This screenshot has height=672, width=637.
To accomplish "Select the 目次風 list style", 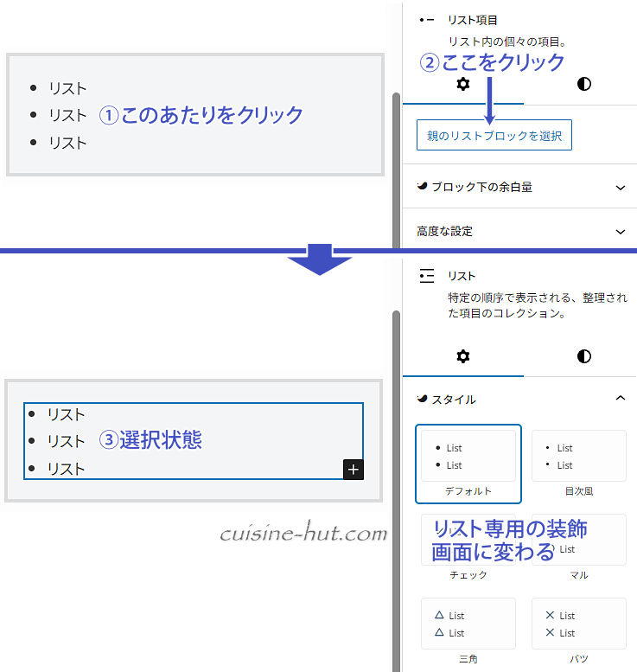I will tap(579, 464).
